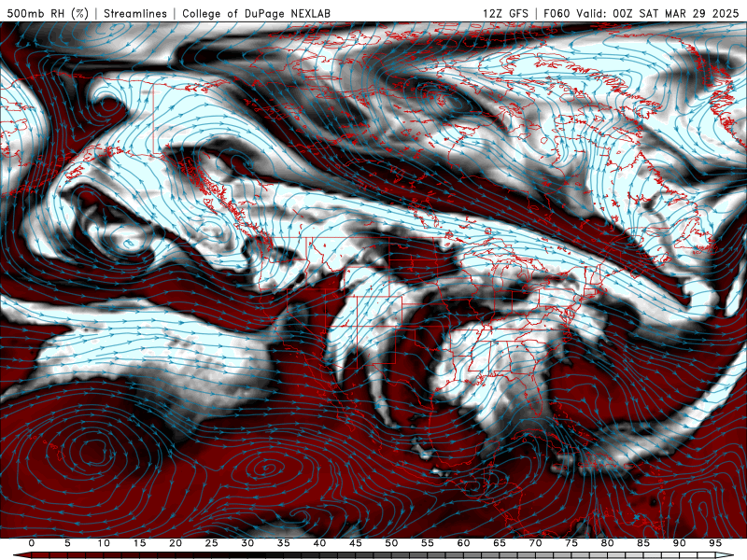Click the 'Valid: 00Z SAT MAR 29 2025' text

tap(657, 13)
